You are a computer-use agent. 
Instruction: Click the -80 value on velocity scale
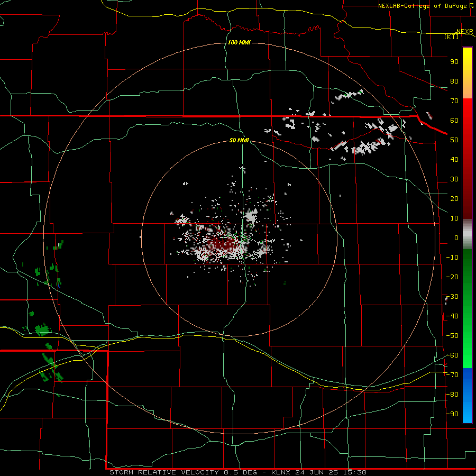coord(452,395)
